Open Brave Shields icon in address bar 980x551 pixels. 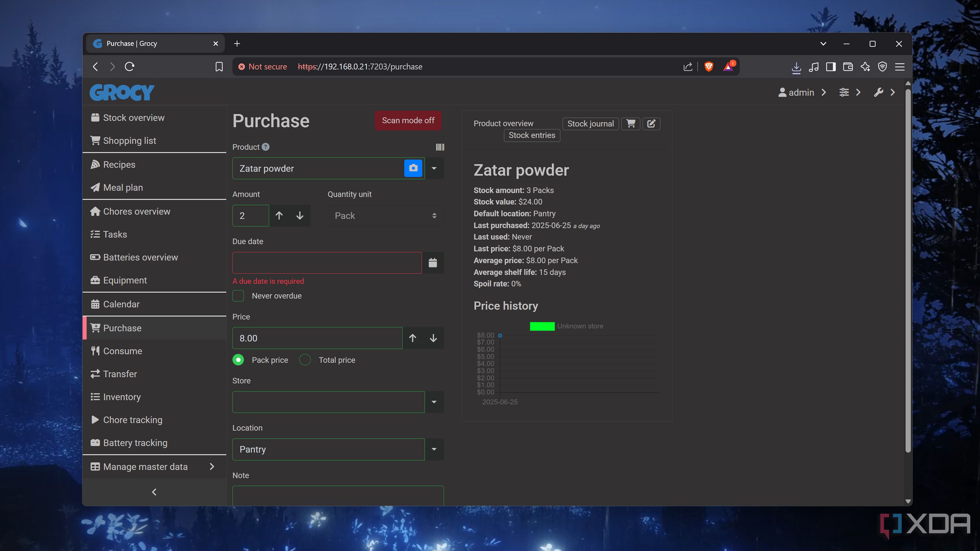click(x=708, y=67)
